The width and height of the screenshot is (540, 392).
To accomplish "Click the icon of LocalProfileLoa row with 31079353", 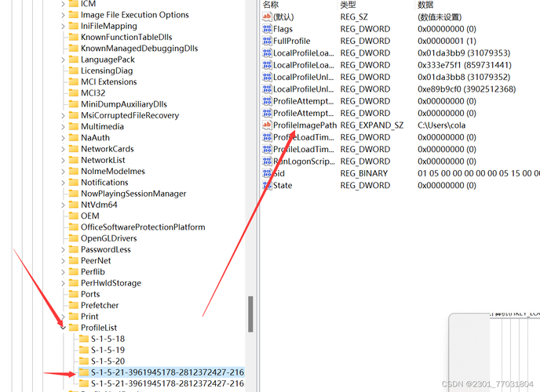I will point(267,53).
